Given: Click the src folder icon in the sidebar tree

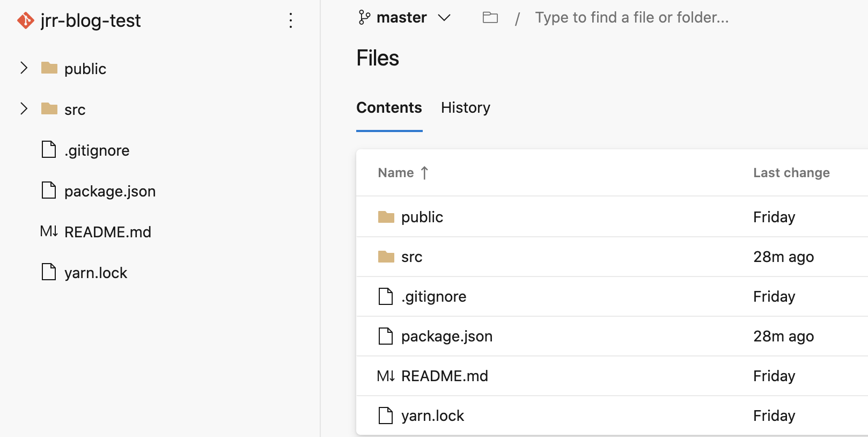Looking at the screenshot, I should [49, 109].
